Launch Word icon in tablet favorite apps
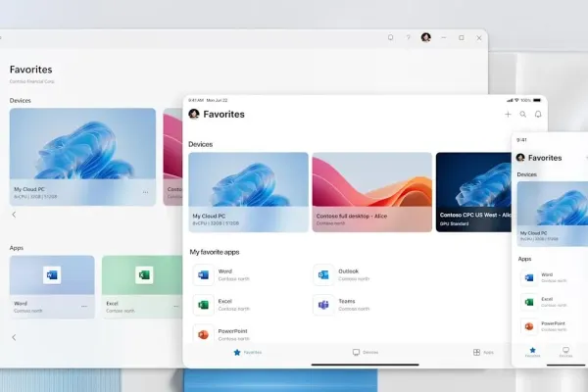This screenshot has width=588, height=392. click(x=203, y=275)
